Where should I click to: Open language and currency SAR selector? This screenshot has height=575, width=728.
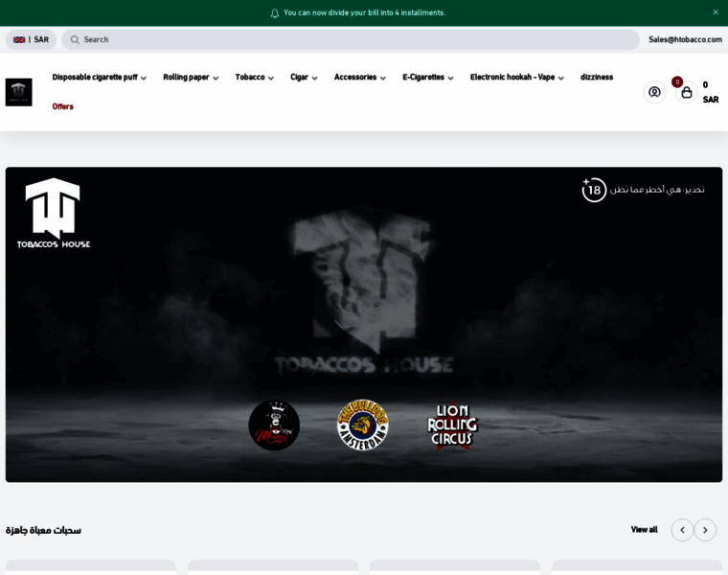point(31,40)
